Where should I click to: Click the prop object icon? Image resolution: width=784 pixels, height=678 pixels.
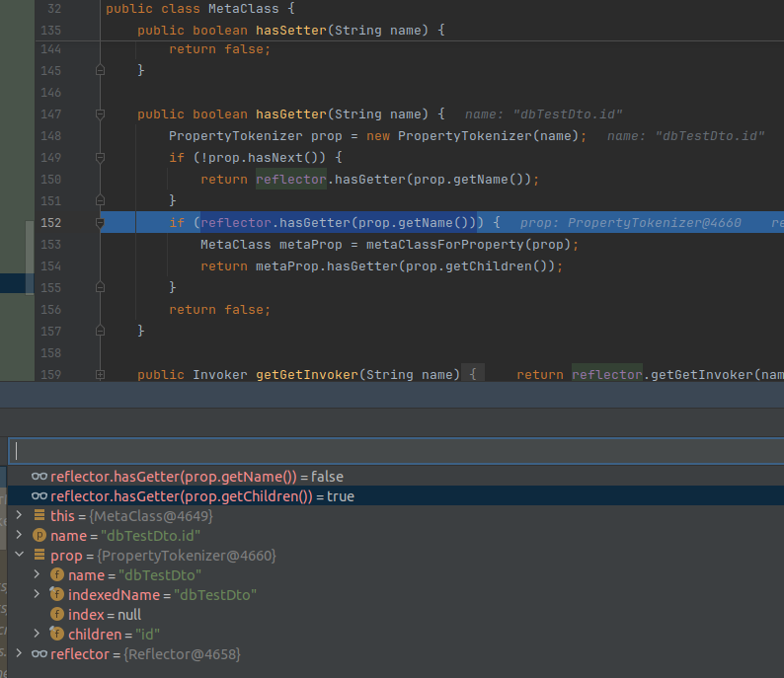pos(39,555)
